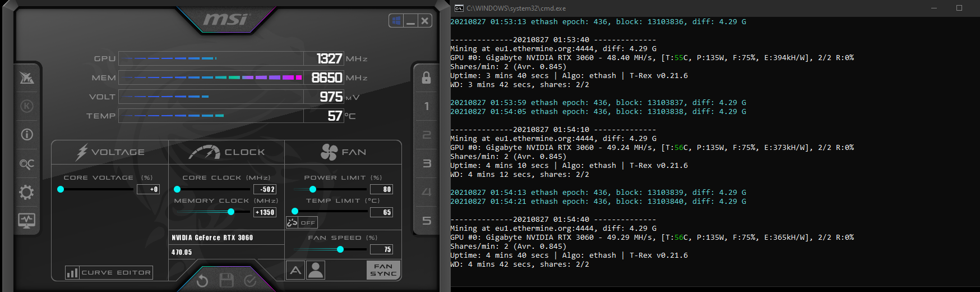Click the '49.29 MH/s' GPU line in cmd
The width and height of the screenshot is (980, 292).
[x=652, y=238]
